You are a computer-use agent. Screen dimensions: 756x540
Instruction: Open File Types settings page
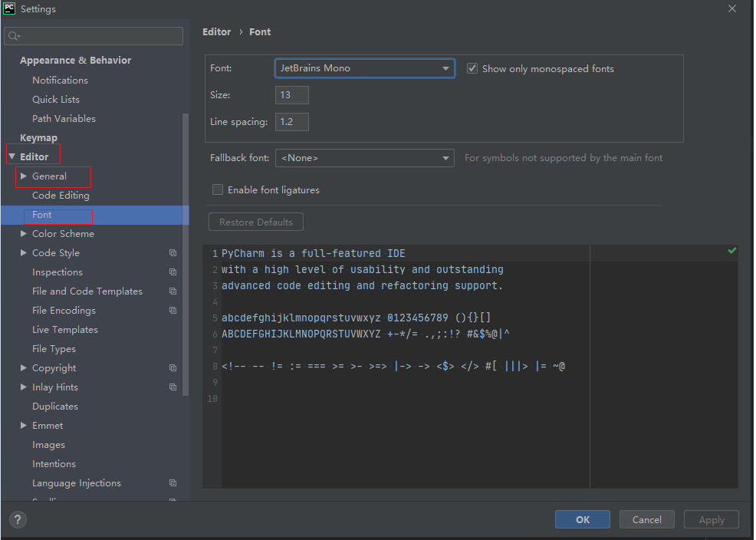tap(54, 348)
